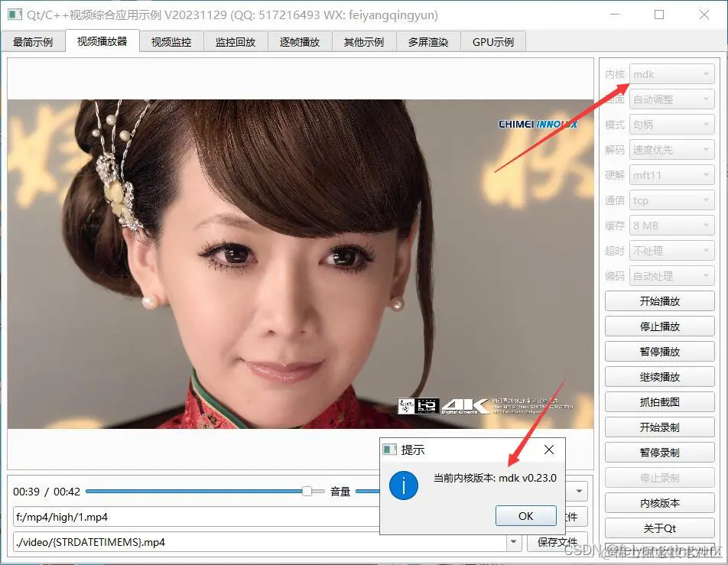Open the 视频监控 tab
This screenshot has width=728, height=565.
tap(171, 42)
